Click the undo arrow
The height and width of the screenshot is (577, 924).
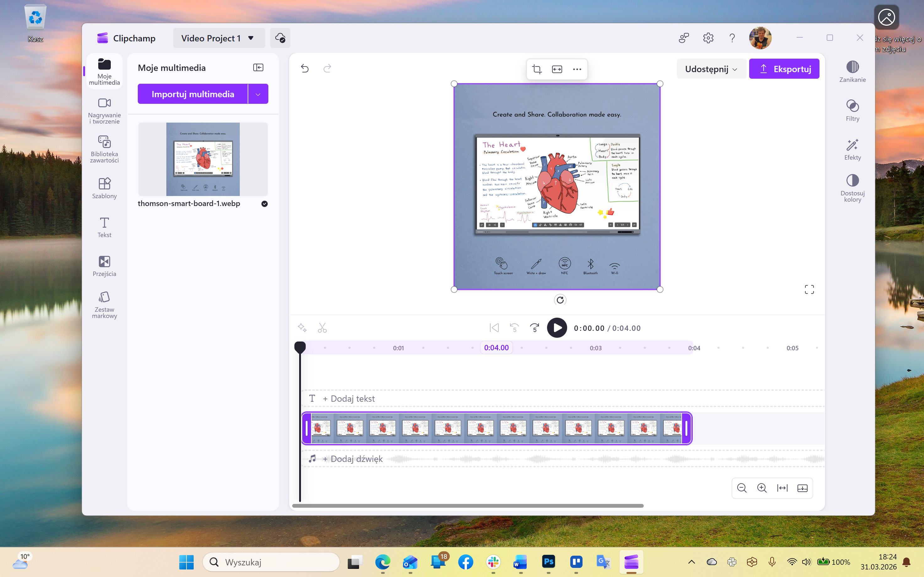[305, 68]
